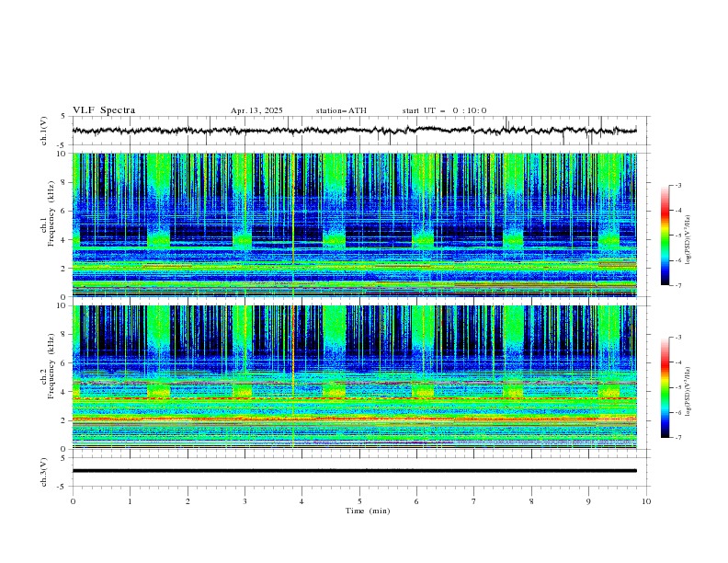Click time axis tick label "3"
This screenshot has width=728, height=563.
[x=245, y=501]
